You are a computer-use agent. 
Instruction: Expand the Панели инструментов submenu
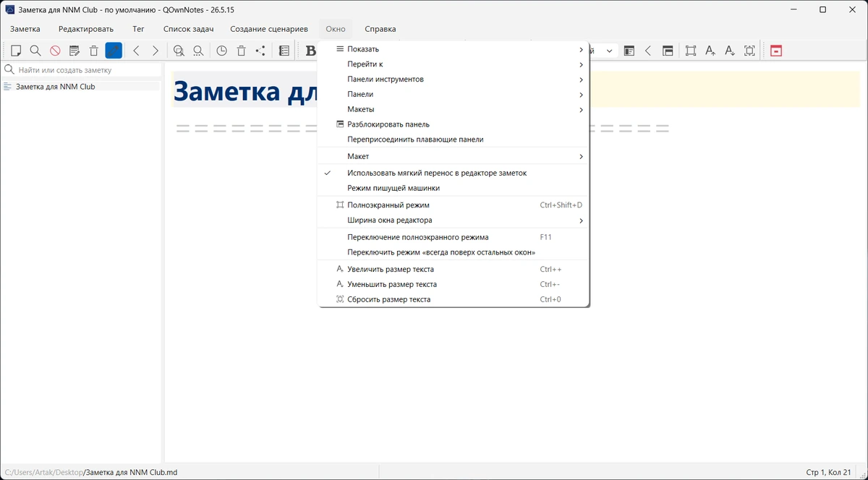coord(454,80)
